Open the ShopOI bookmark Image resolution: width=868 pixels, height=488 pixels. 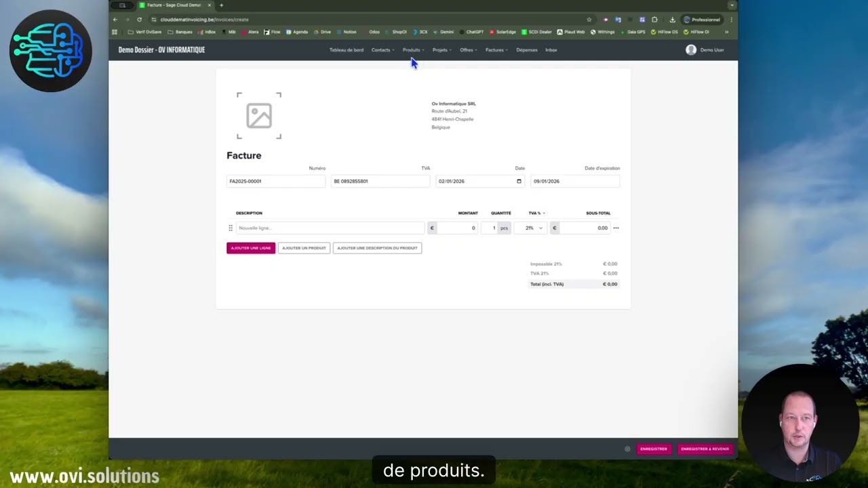coord(396,32)
